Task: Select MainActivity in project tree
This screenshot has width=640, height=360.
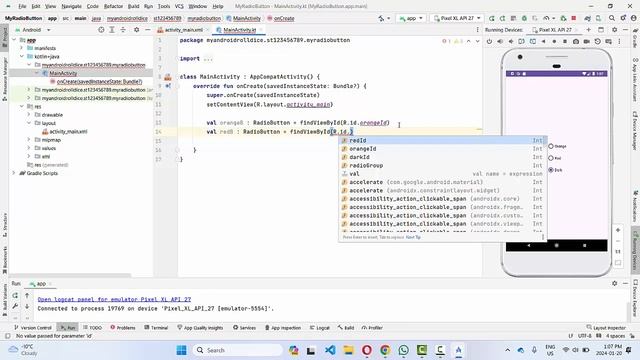Action: pos(63,73)
